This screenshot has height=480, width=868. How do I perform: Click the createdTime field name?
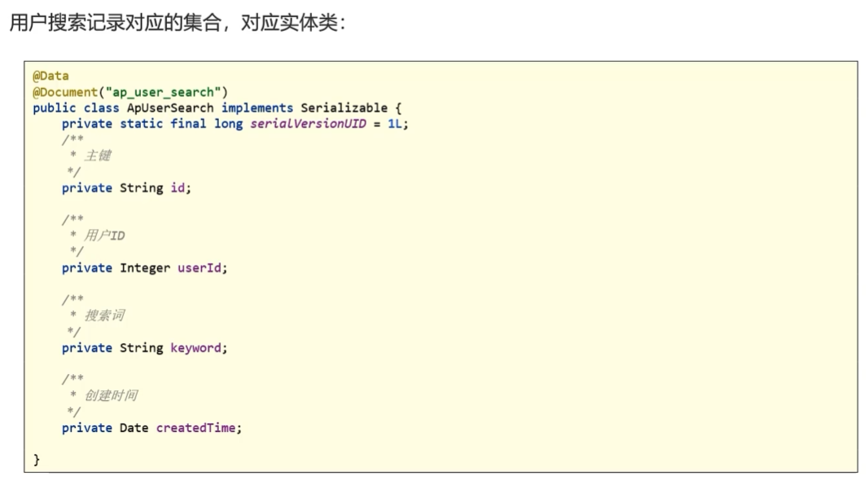click(196, 428)
